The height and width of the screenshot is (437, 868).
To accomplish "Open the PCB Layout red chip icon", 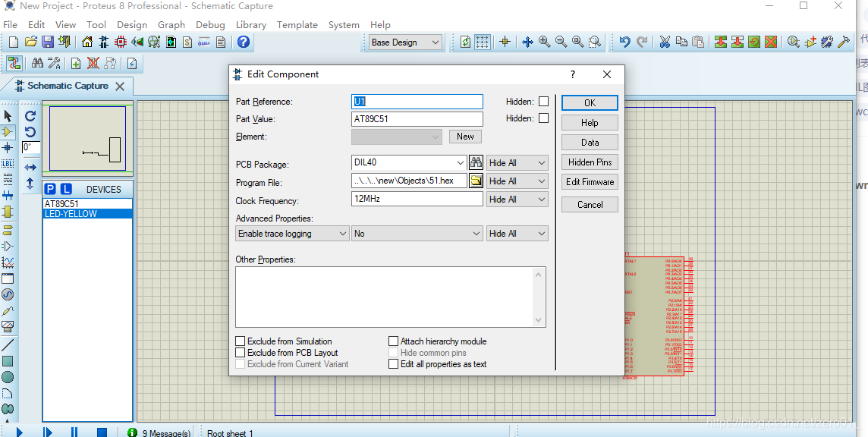I will coord(121,42).
